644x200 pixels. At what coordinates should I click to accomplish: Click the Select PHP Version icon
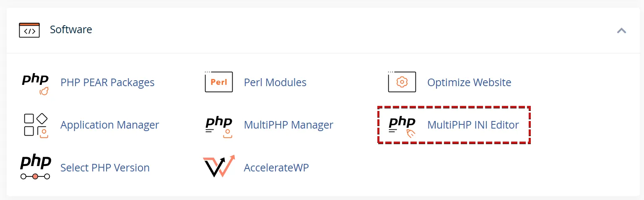35,167
